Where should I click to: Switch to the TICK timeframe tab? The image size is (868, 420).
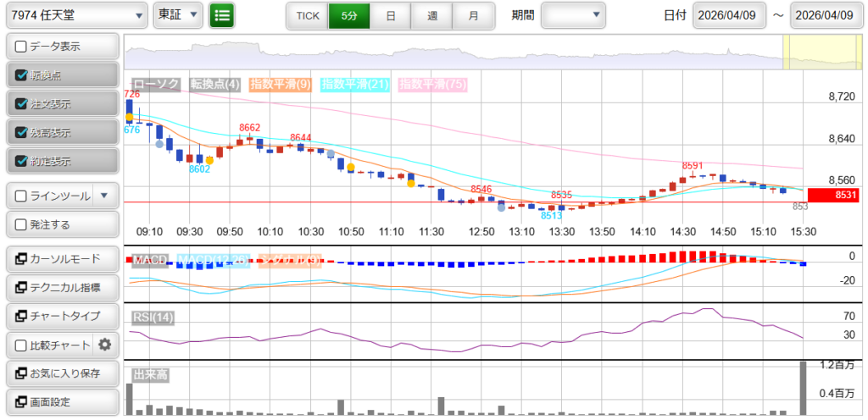pyautogui.click(x=308, y=15)
